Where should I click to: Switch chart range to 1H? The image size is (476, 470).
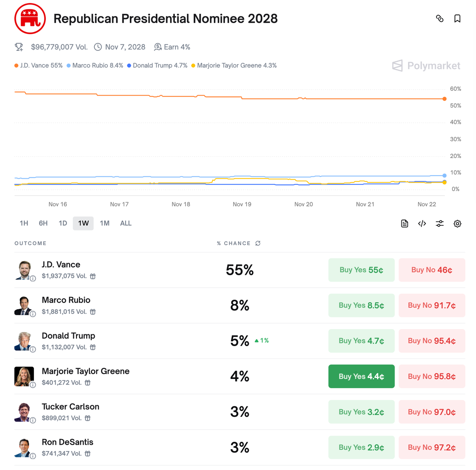coord(24,223)
